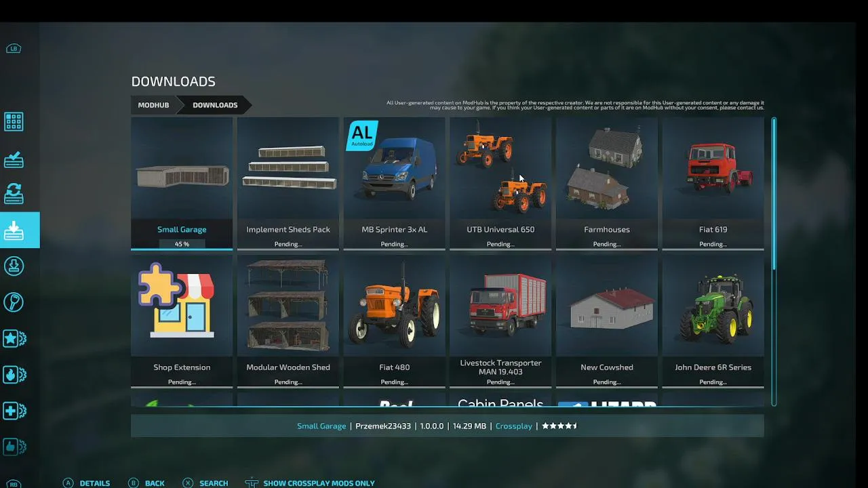Click the Shop Extension title text
This screenshot has width=868, height=488.
click(182, 367)
